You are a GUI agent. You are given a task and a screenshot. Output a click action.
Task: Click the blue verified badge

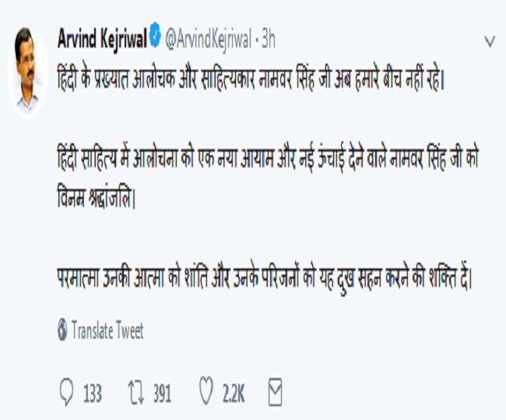click(156, 37)
